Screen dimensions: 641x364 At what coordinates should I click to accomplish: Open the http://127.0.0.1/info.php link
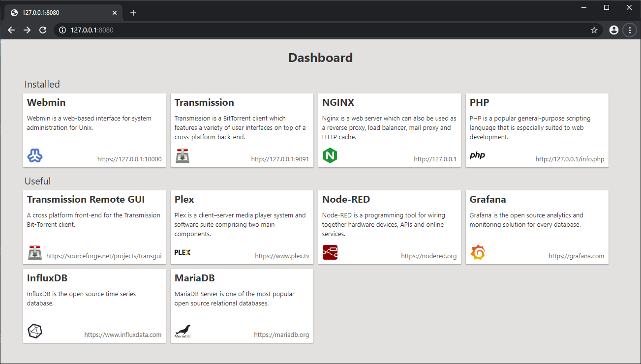[x=570, y=159]
